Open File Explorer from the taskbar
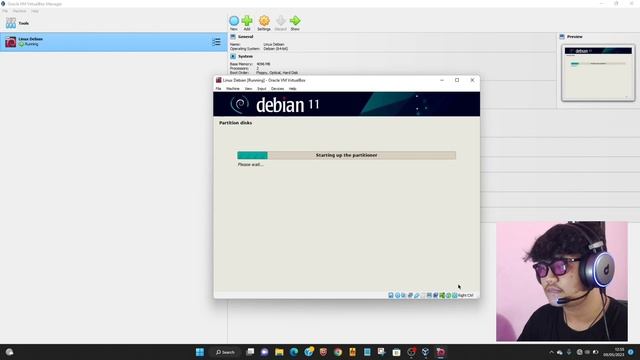This screenshot has height=360, width=640. 279,352
